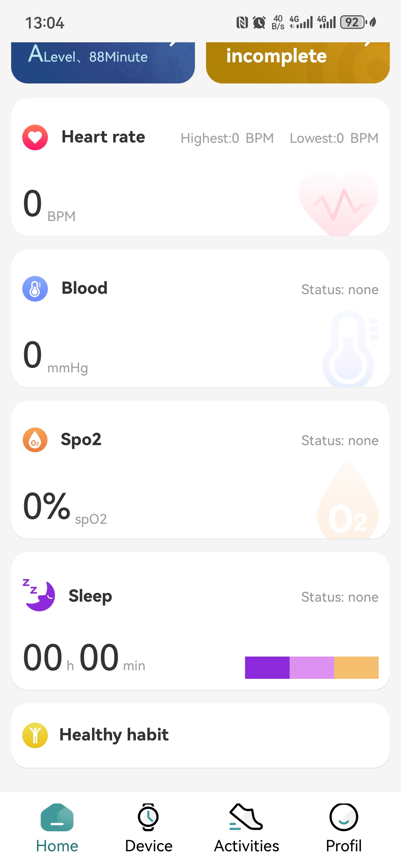The width and height of the screenshot is (401, 868).
Task: Open the Activities tab label
Action: [247, 846]
